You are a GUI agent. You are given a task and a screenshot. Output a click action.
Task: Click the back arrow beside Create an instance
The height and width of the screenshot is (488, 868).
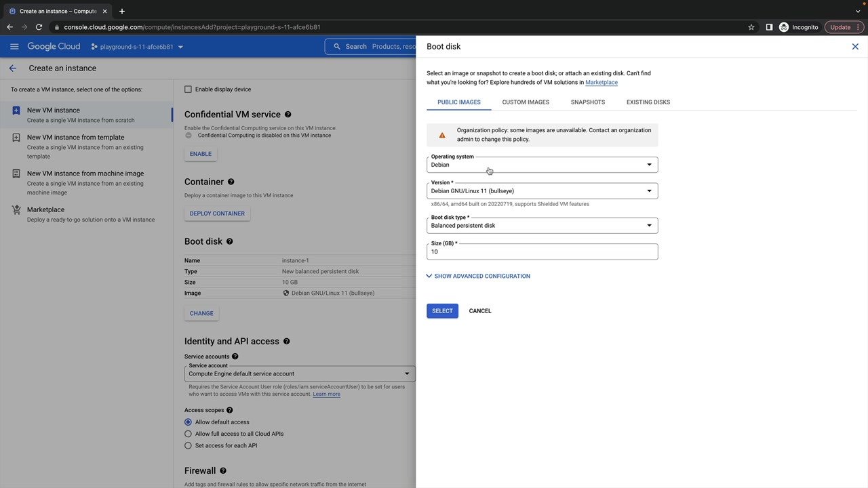[12, 68]
